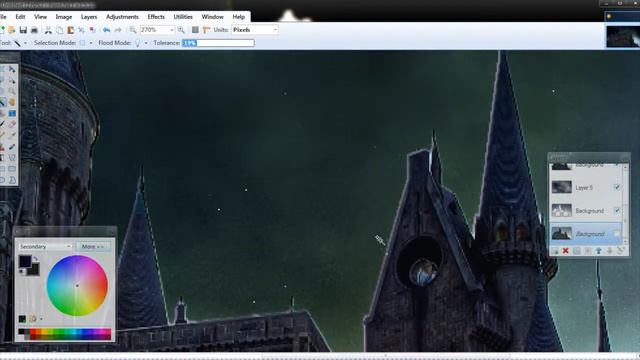Open the Tool chooser dropdown

[x=25, y=43]
